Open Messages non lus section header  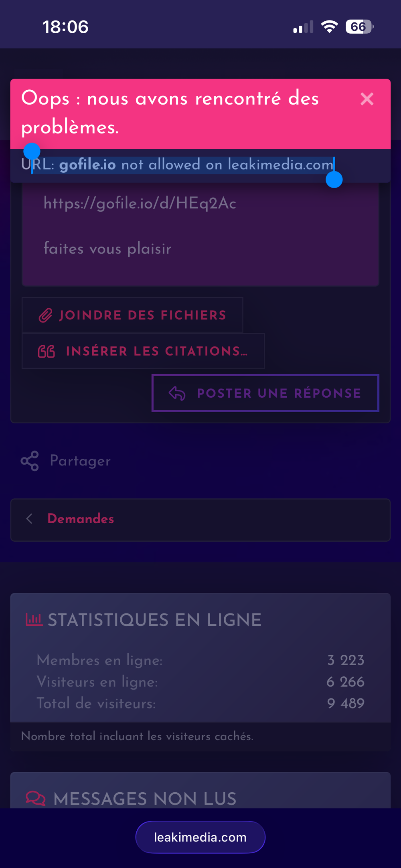click(145, 799)
